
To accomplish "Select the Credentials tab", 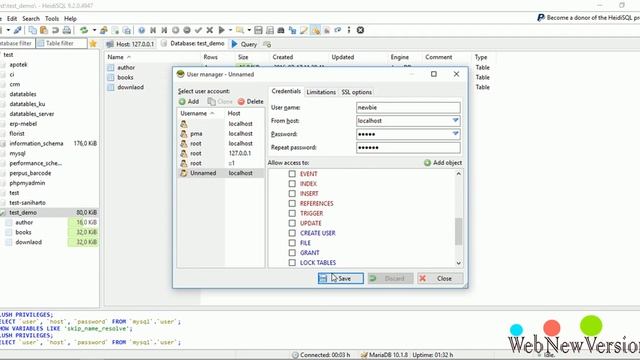I will pos(286,91).
